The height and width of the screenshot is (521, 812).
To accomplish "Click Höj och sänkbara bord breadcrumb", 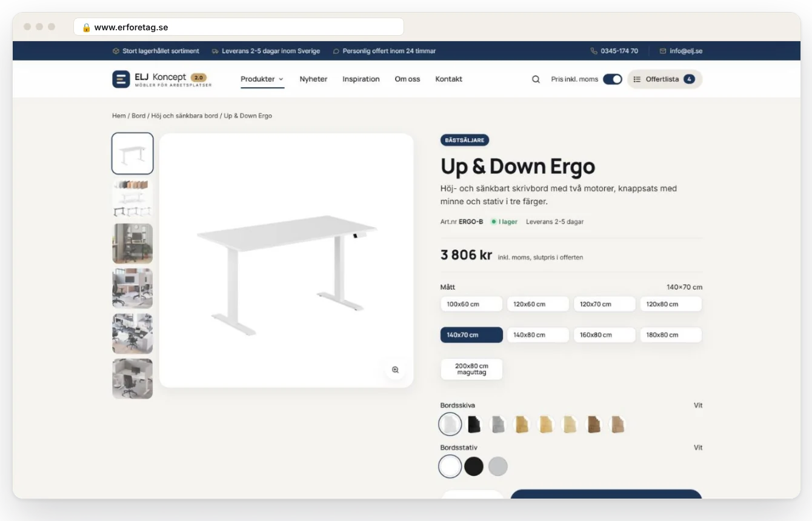I will 185,116.
